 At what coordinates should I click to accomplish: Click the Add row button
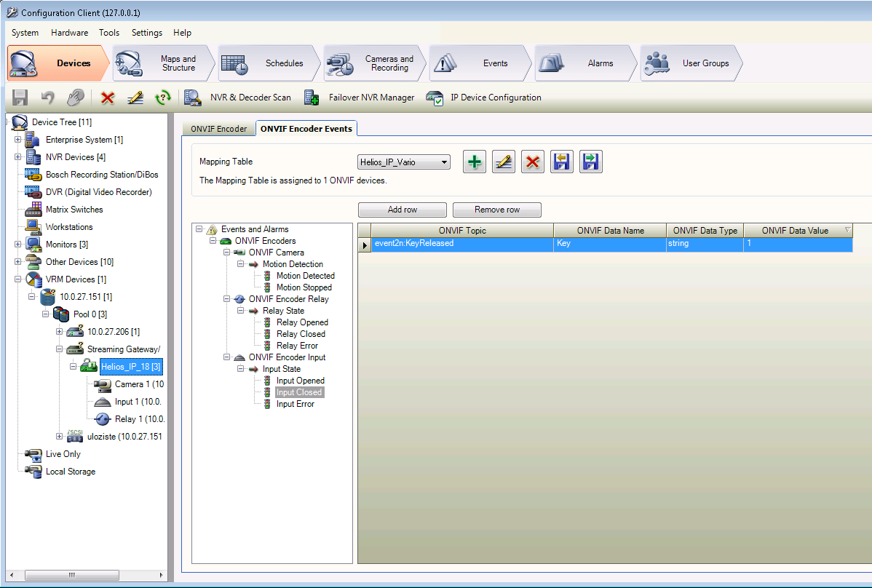click(403, 210)
